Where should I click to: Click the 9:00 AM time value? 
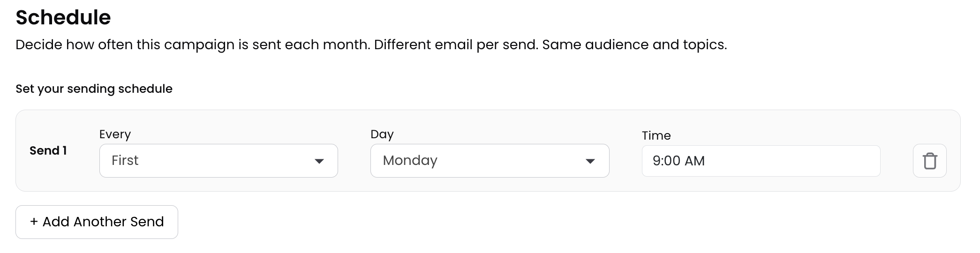pos(678,161)
